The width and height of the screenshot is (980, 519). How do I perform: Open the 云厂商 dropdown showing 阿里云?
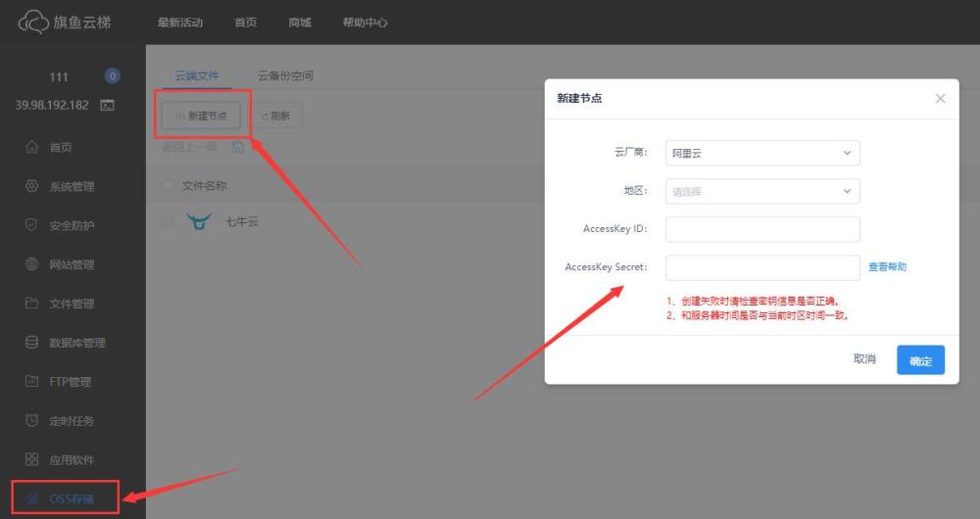pos(762,153)
